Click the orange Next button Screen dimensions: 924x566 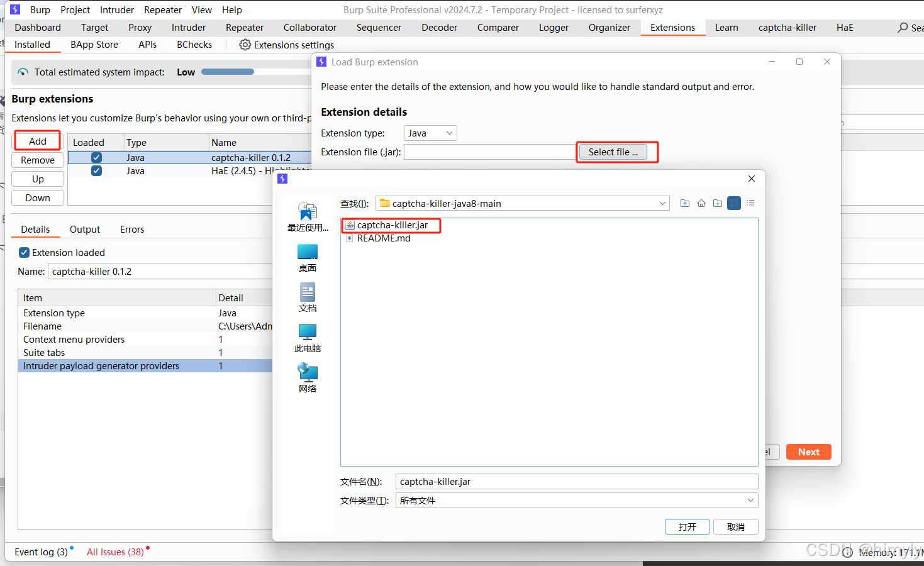809,452
